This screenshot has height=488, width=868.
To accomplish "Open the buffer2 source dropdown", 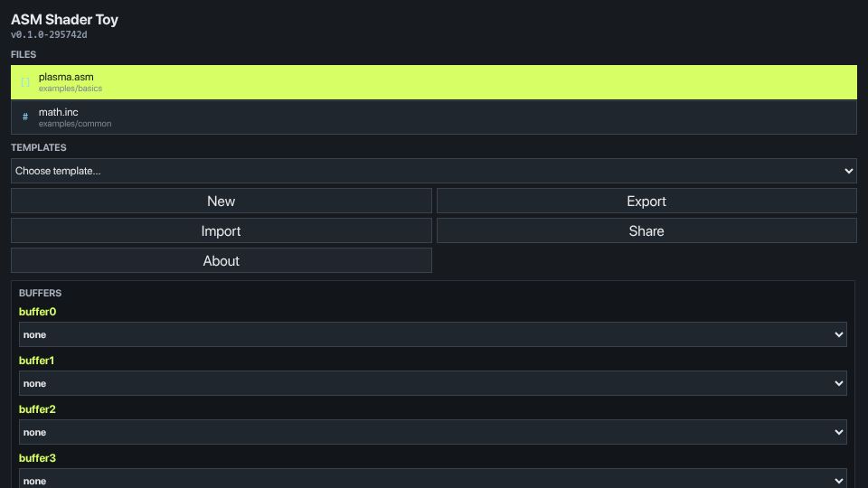I will pos(433,432).
